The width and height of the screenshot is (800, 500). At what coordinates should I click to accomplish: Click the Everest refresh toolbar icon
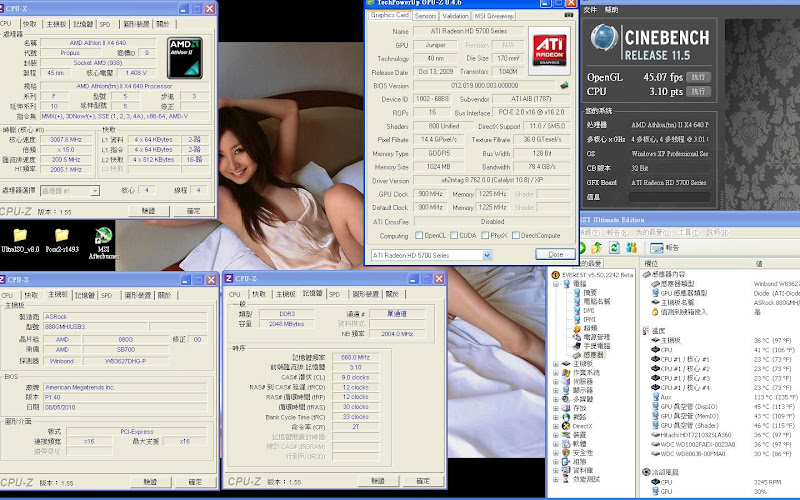point(614,248)
